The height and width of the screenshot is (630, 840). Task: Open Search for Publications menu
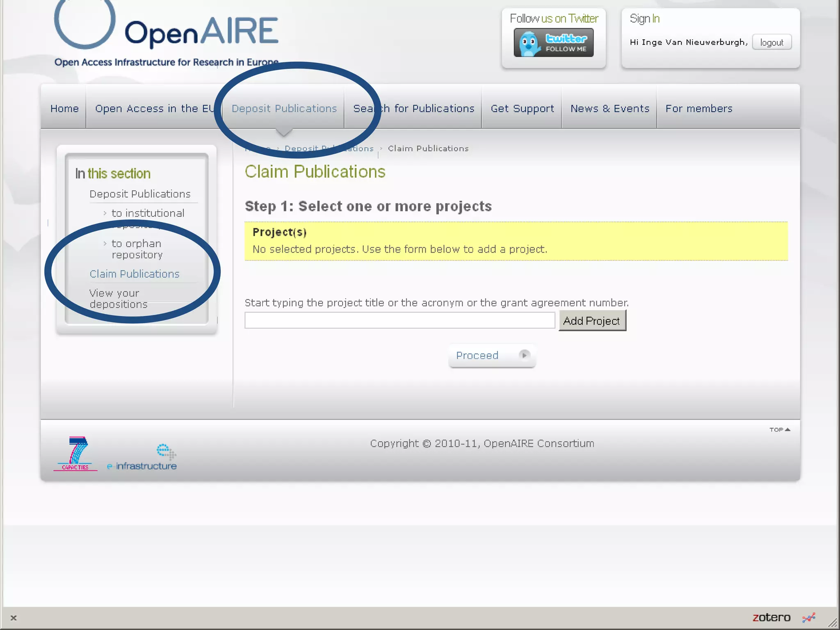tap(413, 108)
